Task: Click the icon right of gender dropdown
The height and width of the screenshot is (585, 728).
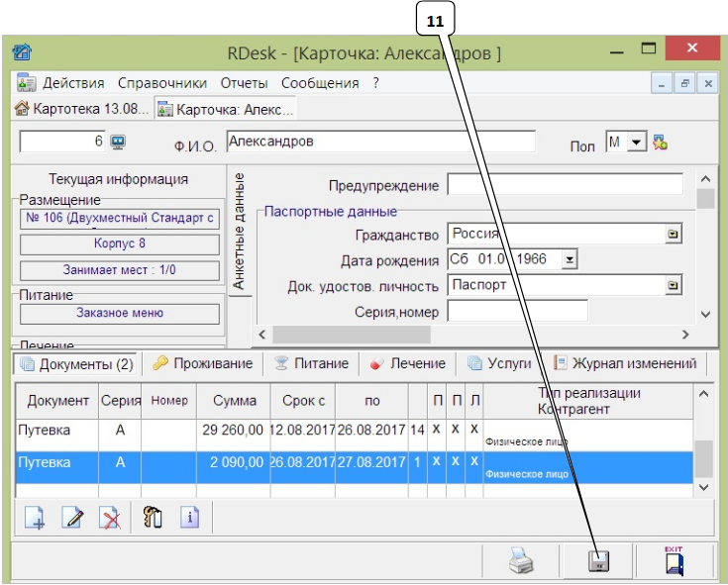Action: pos(661,143)
